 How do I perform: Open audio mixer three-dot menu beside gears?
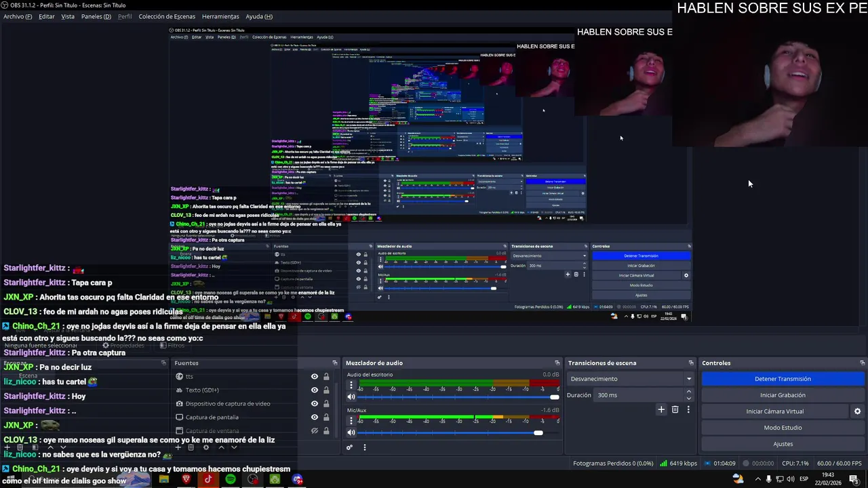[364, 447]
